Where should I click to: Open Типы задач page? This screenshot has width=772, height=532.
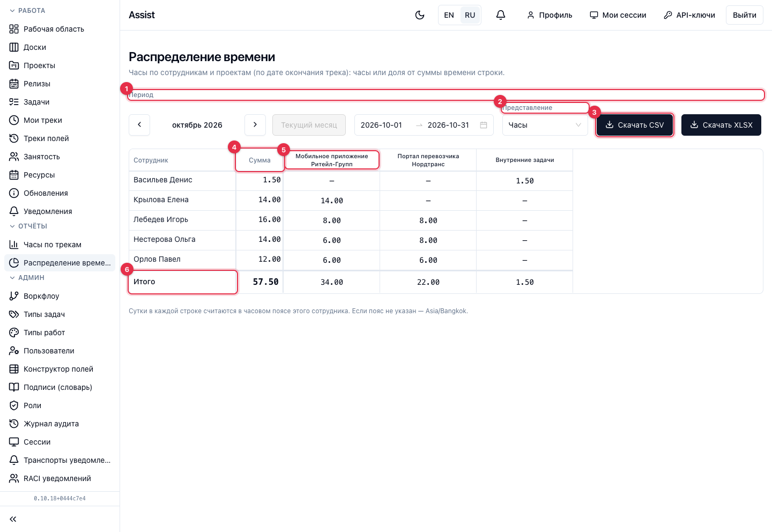(60, 314)
